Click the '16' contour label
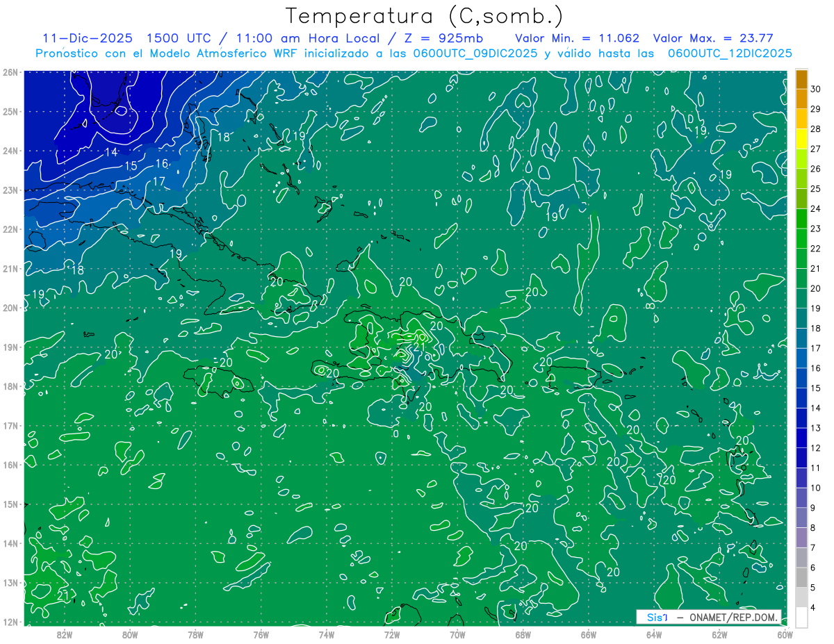834x644 pixels. 162,163
